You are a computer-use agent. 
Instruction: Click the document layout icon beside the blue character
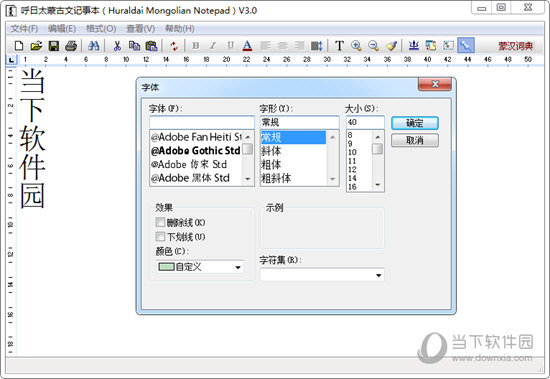point(431,46)
